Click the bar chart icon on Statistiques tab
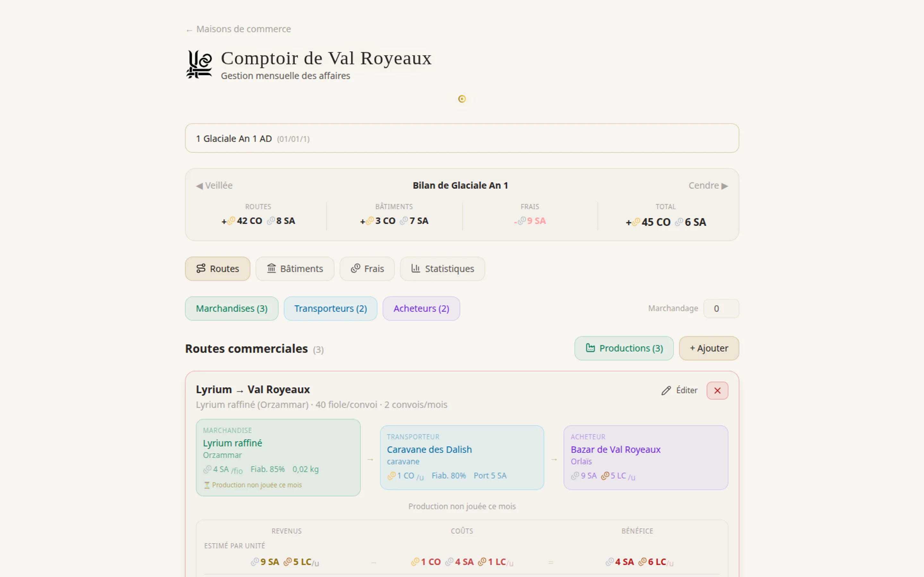The height and width of the screenshot is (577, 924). (415, 268)
